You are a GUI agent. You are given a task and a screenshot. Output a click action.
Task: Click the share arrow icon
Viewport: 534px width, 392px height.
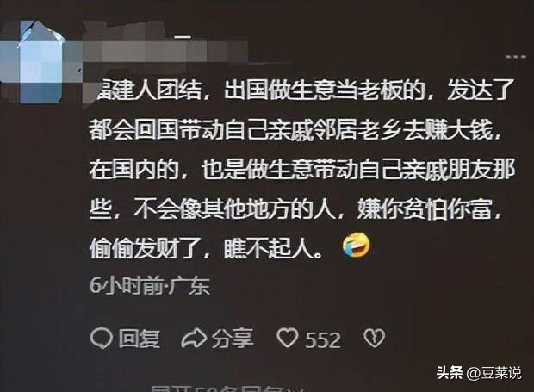[x=194, y=339]
